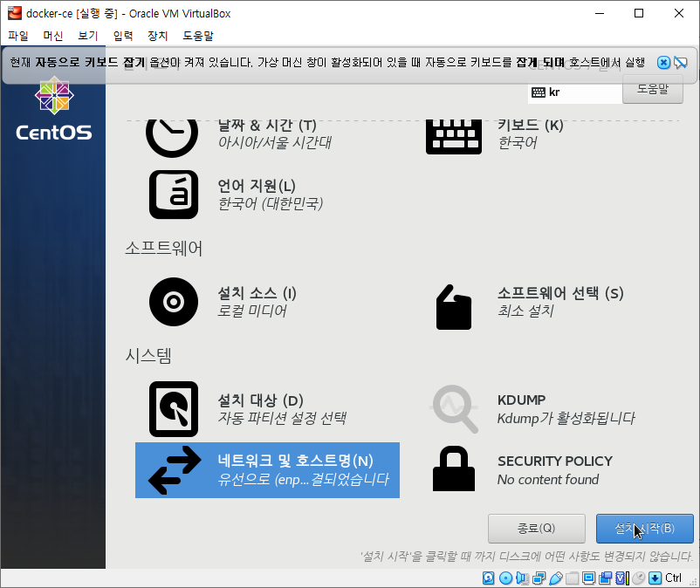Image resolution: width=700 pixels, height=588 pixels.
Task: Open the 장치 menu
Action: (158, 36)
